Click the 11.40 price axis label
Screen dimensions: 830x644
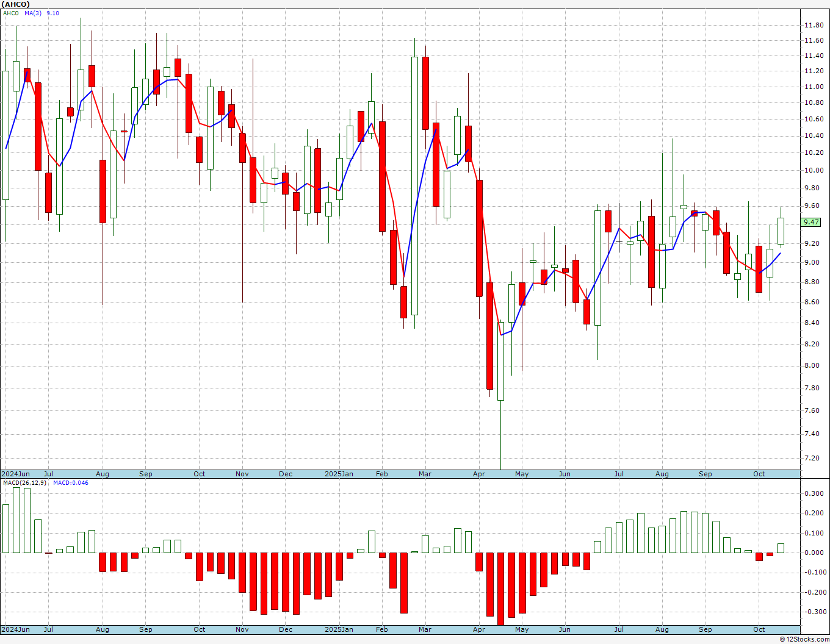[814, 55]
